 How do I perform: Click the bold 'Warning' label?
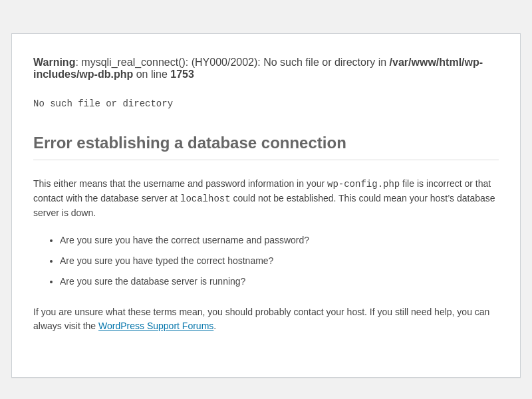coord(54,63)
